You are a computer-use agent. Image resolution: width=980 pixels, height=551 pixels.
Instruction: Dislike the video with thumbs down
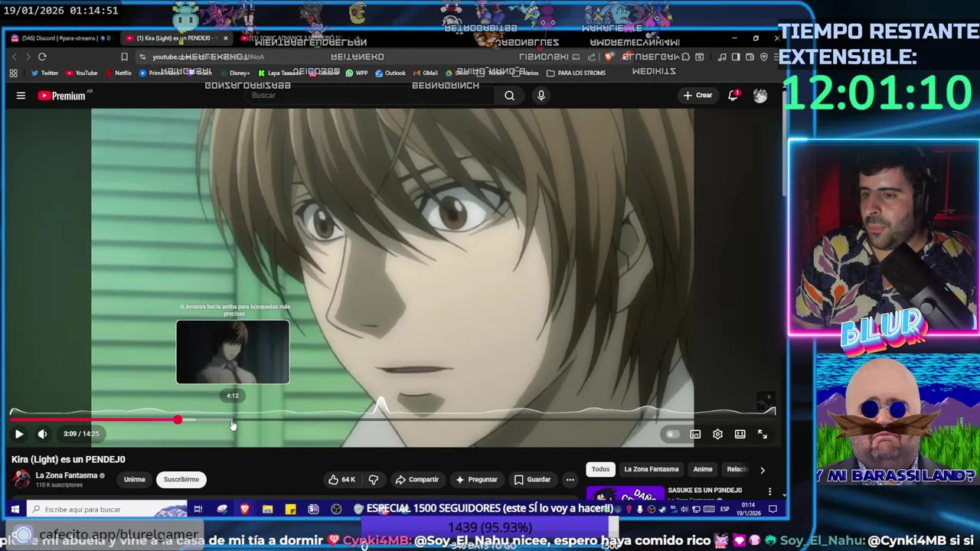tap(374, 480)
